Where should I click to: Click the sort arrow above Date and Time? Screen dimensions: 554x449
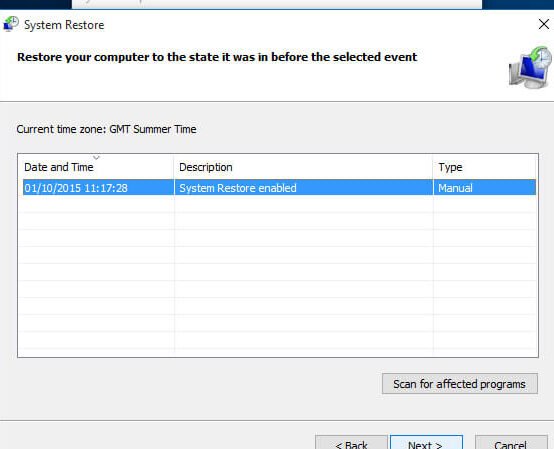pyautogui.click(x=96, y=157)
